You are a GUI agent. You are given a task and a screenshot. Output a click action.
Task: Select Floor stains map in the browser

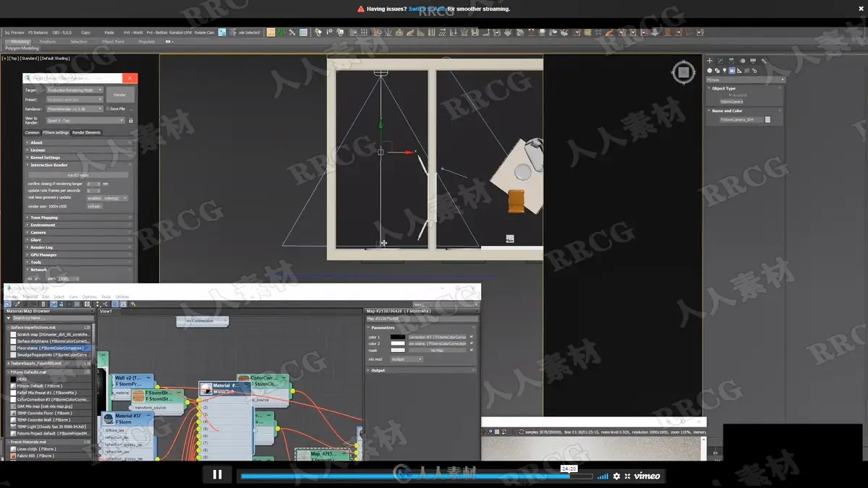click(51, 348)
